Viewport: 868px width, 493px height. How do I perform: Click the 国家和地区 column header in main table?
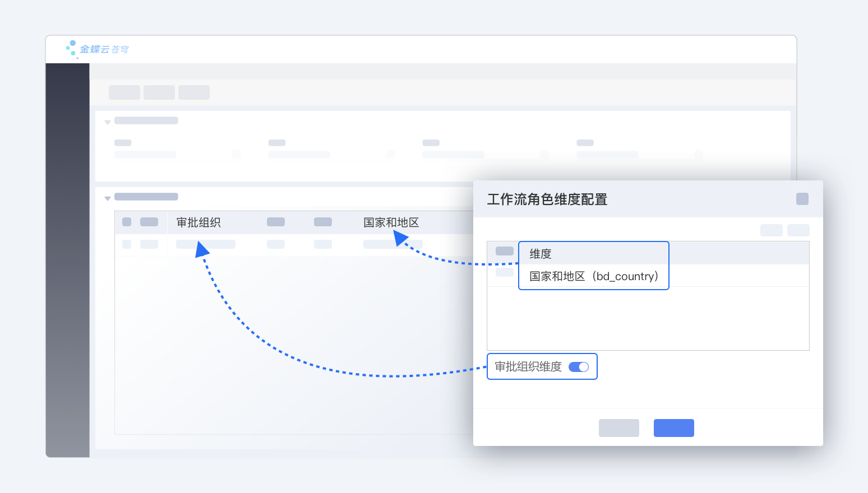coord(391,222)
